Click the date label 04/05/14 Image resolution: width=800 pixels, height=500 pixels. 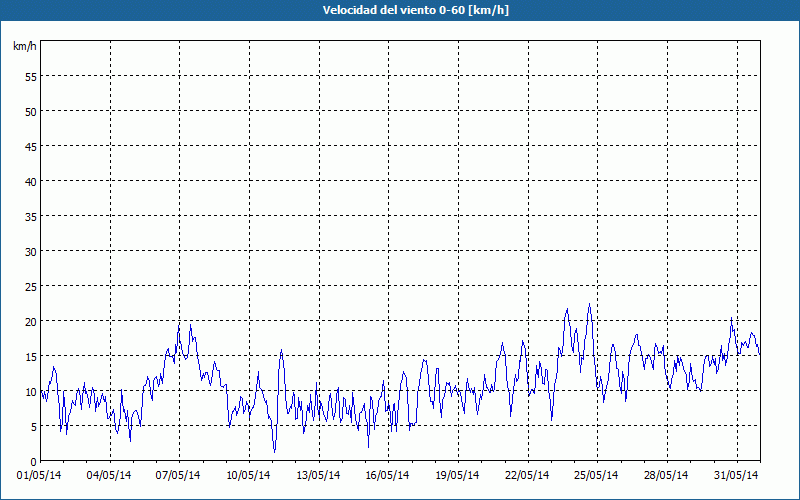(109, 475)
